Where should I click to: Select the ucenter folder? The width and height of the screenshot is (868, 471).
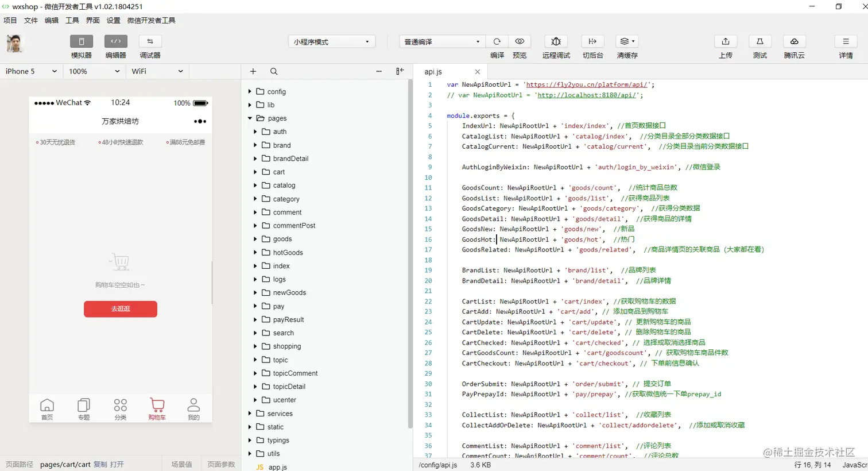[285, 400]
